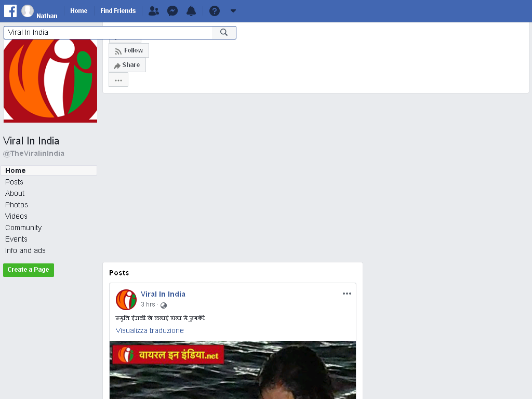
Task: Open Nathan's profile name link
Action: [47, 16]
